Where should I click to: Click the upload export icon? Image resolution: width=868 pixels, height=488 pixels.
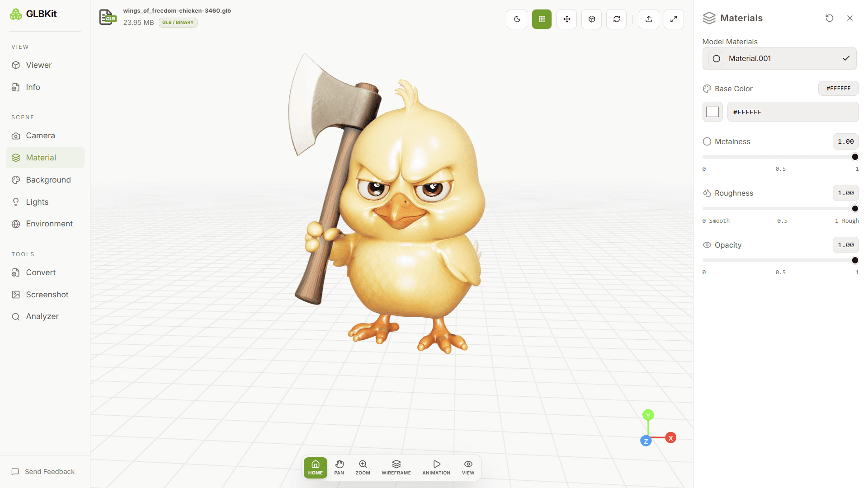(649, 19)
